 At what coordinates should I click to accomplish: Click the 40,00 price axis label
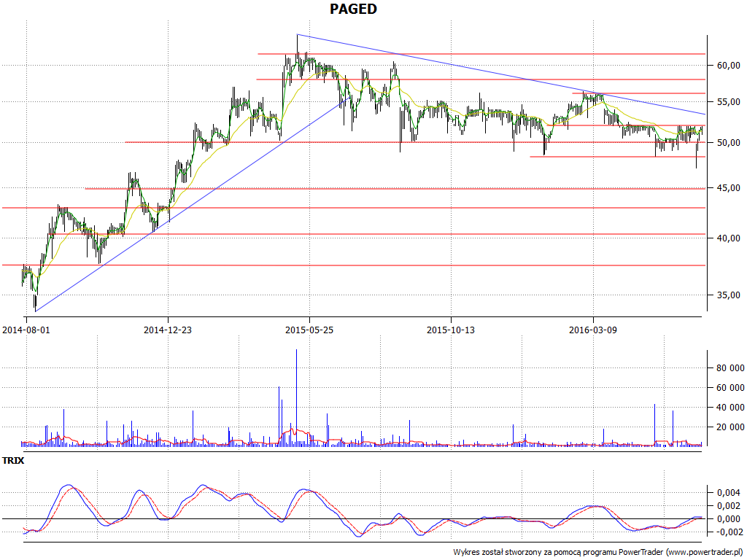tap(729, 238)
